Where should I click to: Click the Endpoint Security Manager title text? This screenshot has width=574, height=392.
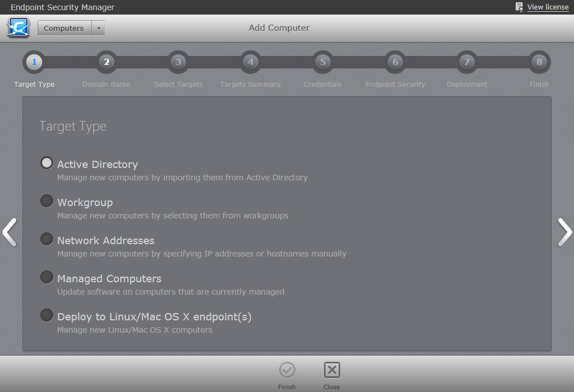(x=63, y=7)
